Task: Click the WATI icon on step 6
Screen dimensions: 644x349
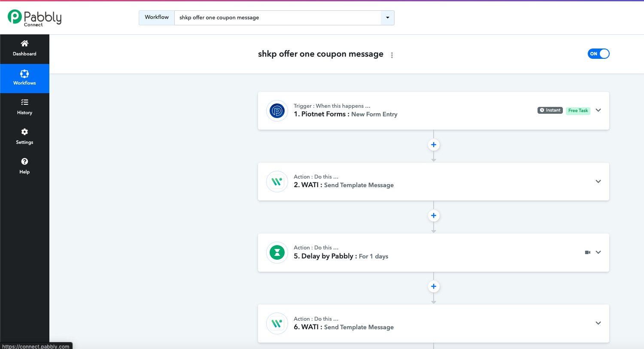Action: (277, 323)
